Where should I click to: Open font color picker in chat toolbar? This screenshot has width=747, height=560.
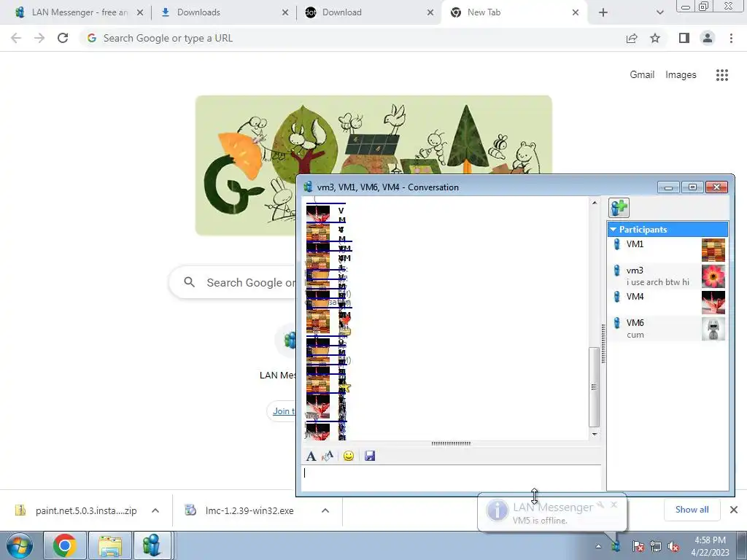[x=328, y=456]
